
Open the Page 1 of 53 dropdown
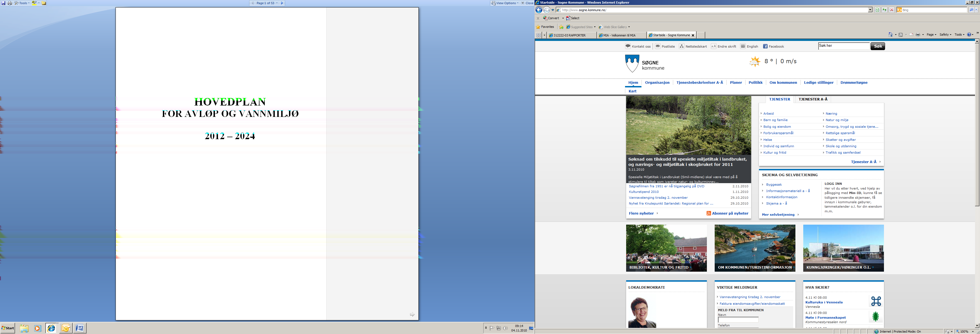[267, 3]
